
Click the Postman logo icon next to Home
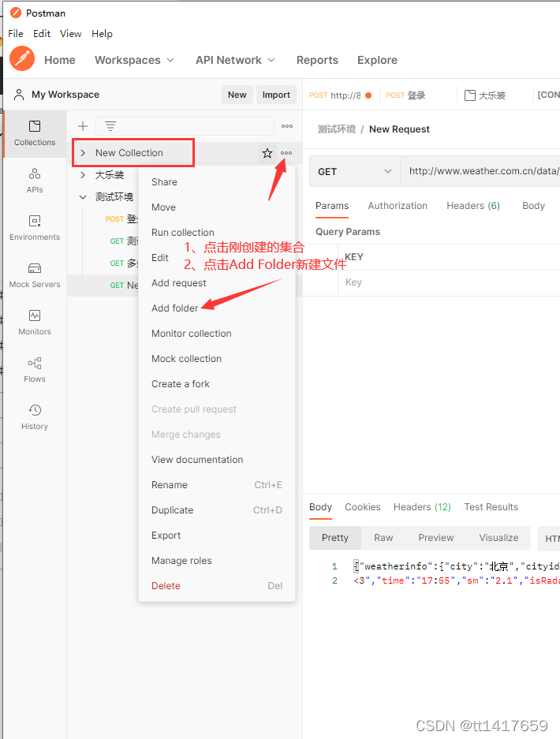pyautogui.click(x=21, y=59)
